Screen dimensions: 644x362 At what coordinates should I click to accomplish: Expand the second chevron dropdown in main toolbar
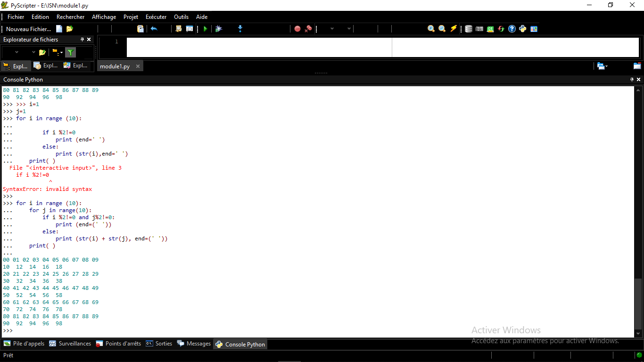tap(349, 29)
